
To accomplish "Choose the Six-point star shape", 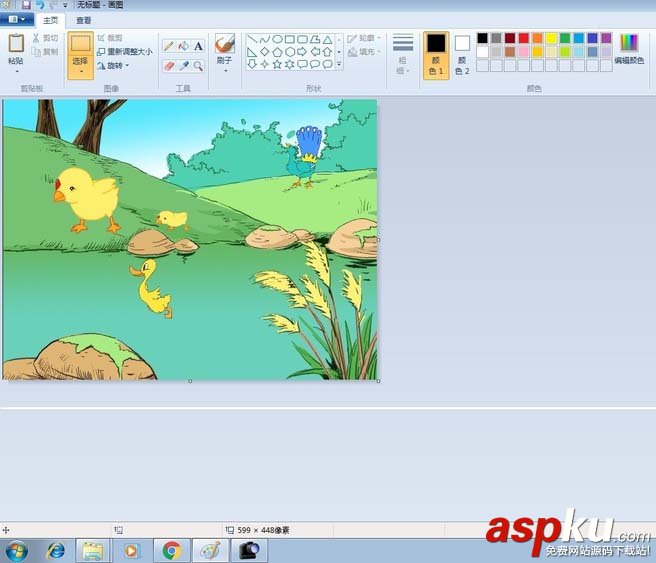I will tap(290, 64).
